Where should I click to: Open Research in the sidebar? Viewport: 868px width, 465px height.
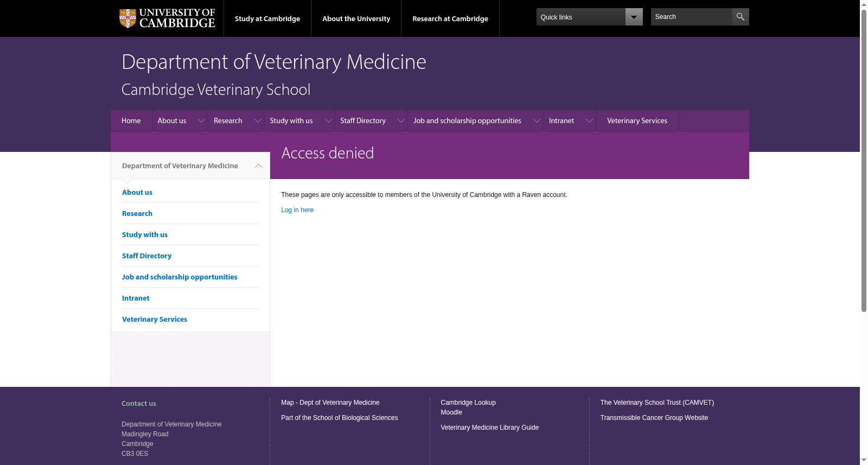tap(137, 213)
